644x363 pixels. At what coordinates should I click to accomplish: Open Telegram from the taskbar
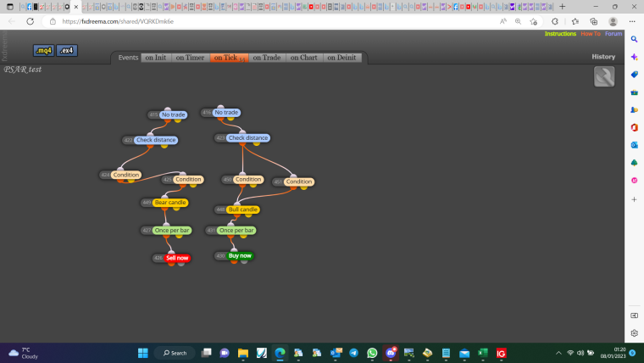coord(353,353)
